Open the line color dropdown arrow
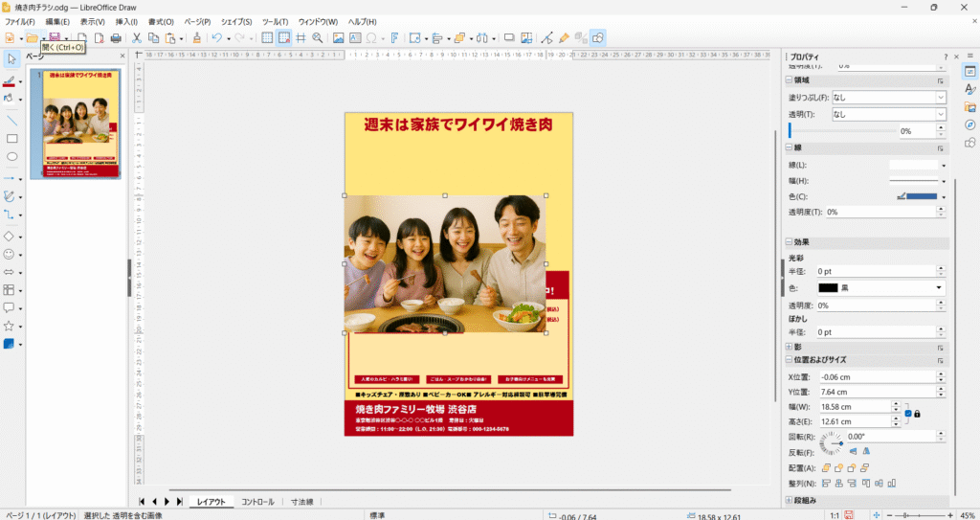The height and width of the screenshot is (520, 980). point(944,197)
